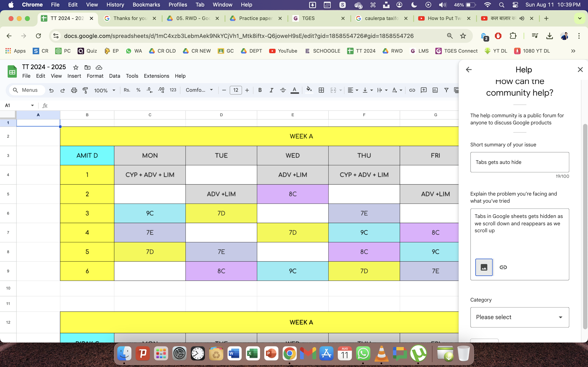Image resolution: width=588 pixels, height=367 pixels.
Task: Click the insert link toolbar icon
Action: click(412, 90)
